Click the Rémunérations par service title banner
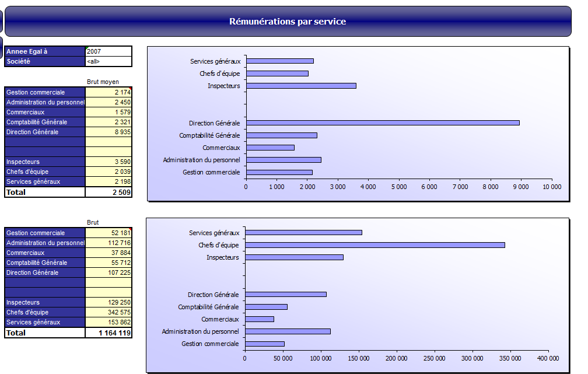This screenshot has height=374, width=588. 288,22
